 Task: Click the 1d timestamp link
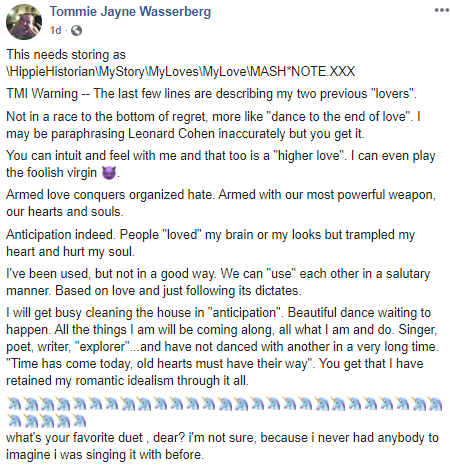pos(55,31)
